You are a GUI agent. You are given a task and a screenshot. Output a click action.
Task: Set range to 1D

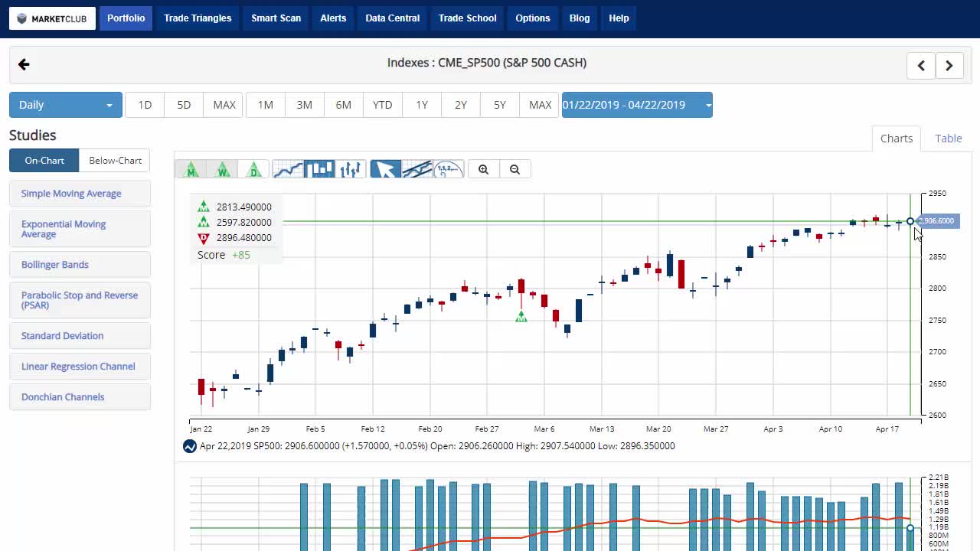click(x=145, y=105)
